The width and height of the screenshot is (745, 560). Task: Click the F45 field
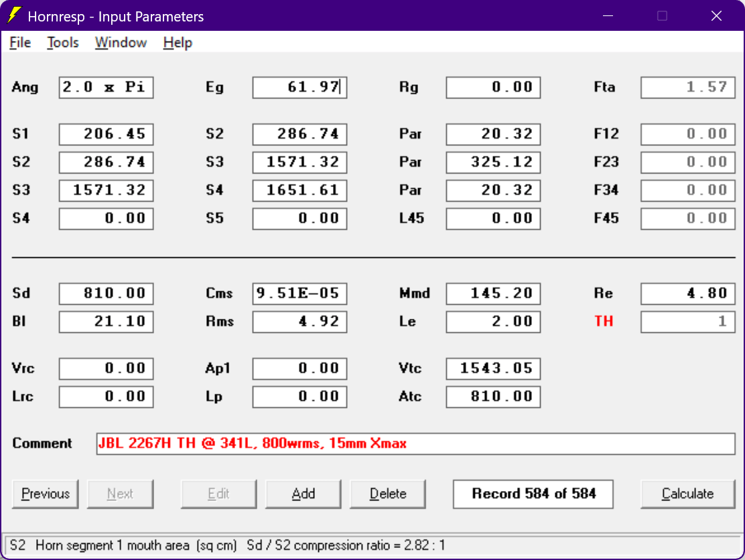(687, 218)
